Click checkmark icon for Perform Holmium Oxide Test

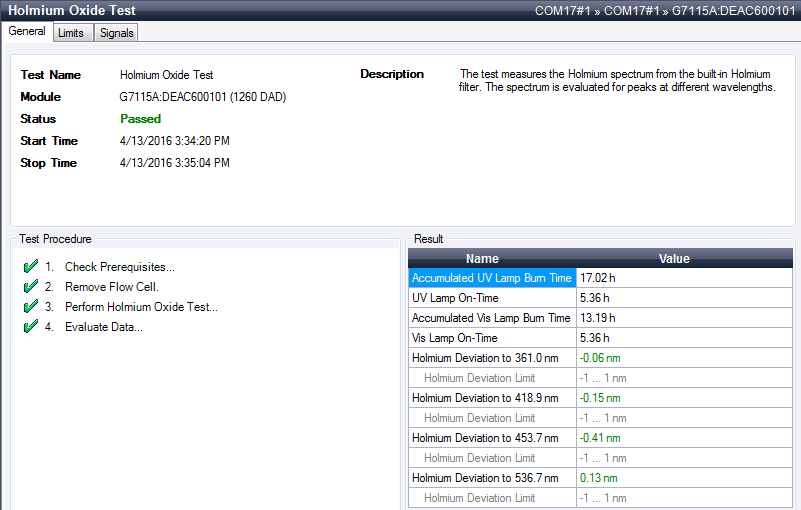click(30, 307)
